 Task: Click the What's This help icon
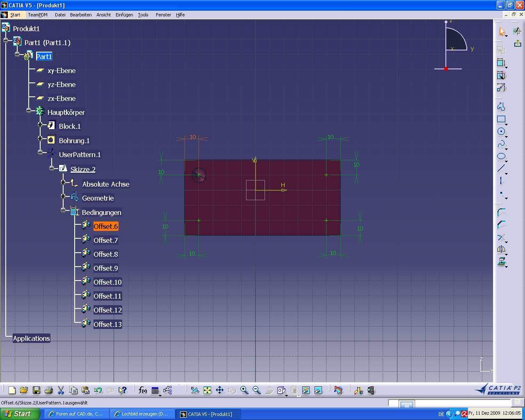tap(123, 390)
